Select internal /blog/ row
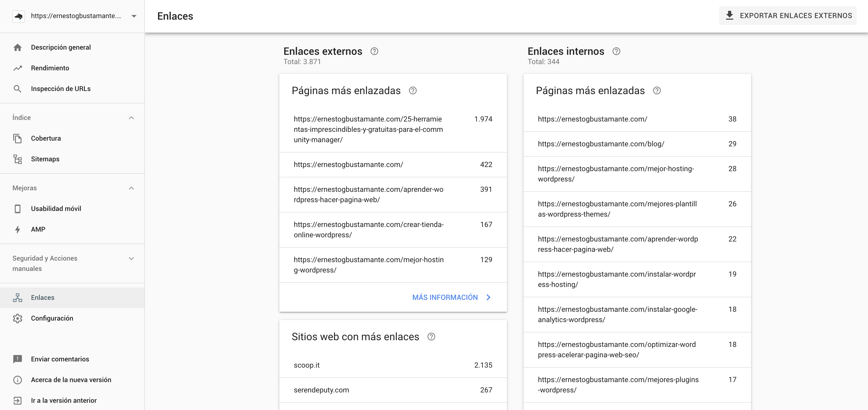868x410 pixels. click(x=637, y=144)
